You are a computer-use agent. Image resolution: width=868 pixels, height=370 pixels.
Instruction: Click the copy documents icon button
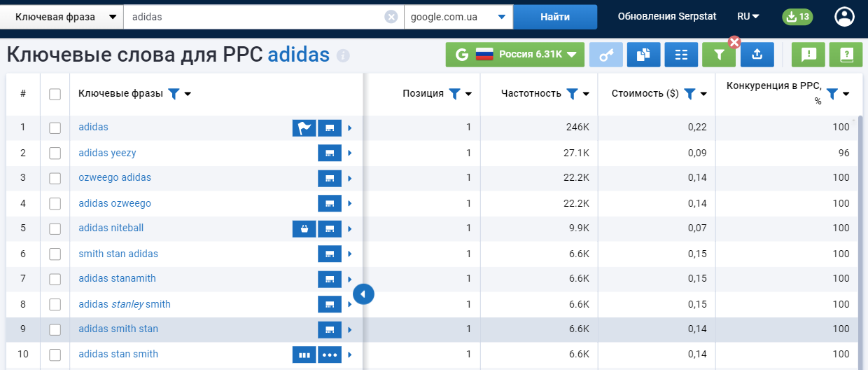(643, 55)
